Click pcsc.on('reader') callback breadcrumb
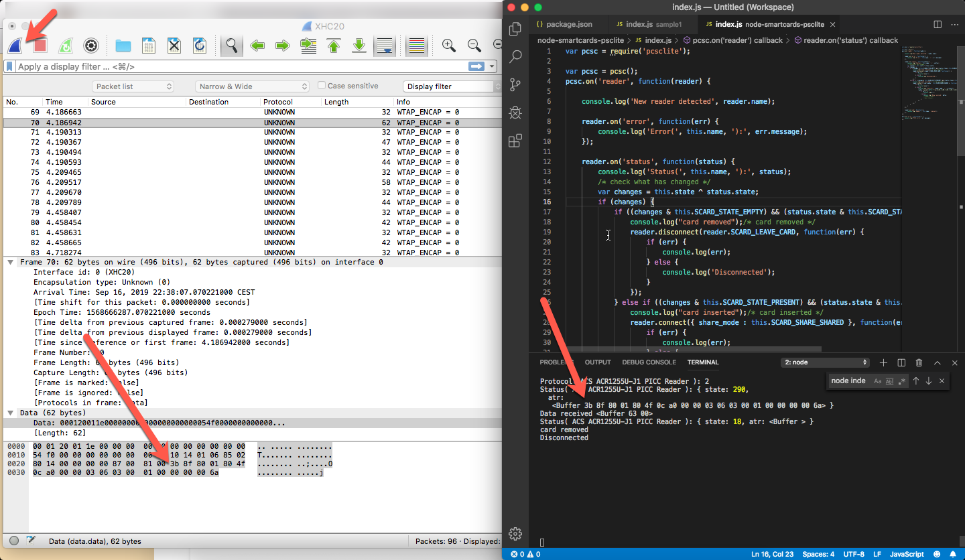The image size is (965, 560). (x=732, y=40)
